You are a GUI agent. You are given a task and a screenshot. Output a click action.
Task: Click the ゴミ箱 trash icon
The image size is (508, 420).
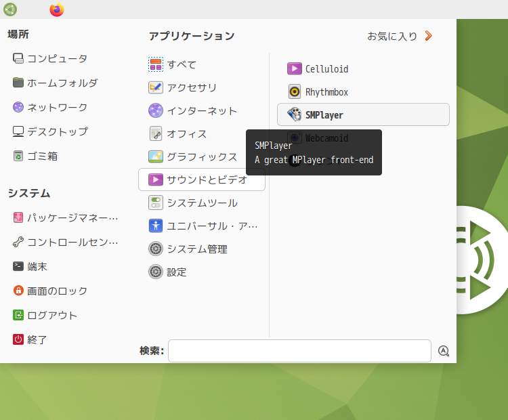click(18, 156)
